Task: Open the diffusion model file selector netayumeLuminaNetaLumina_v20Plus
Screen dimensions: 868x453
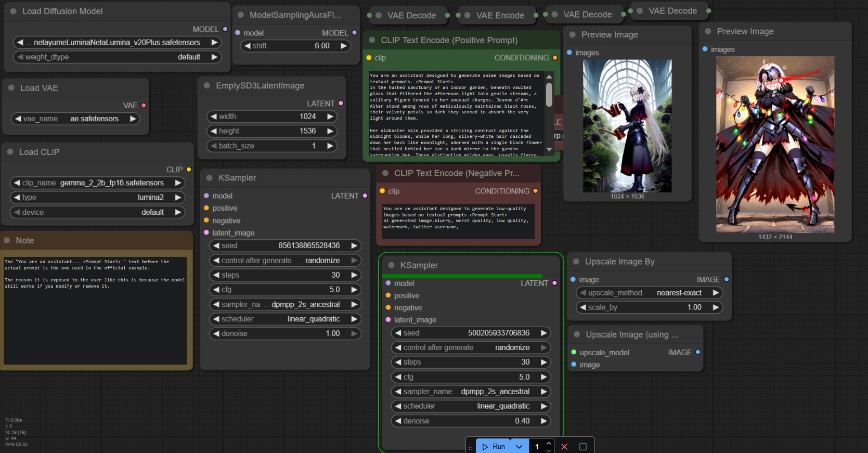Action: point(117,42)
